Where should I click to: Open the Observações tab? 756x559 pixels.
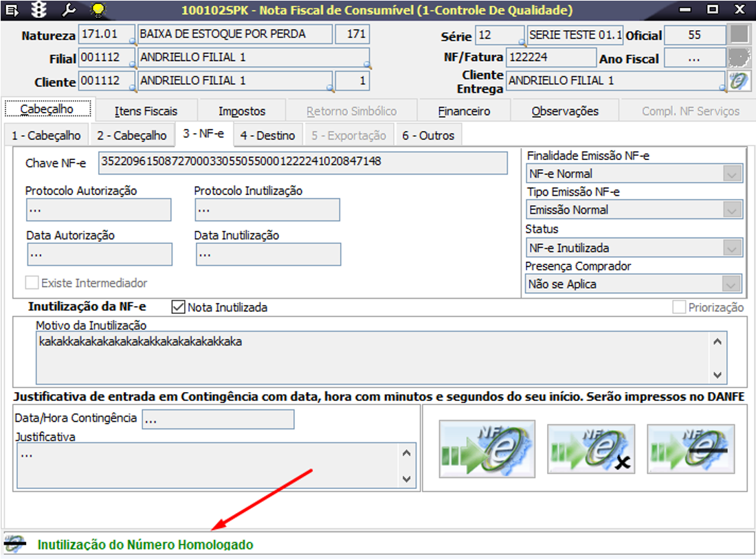point(564,111)
